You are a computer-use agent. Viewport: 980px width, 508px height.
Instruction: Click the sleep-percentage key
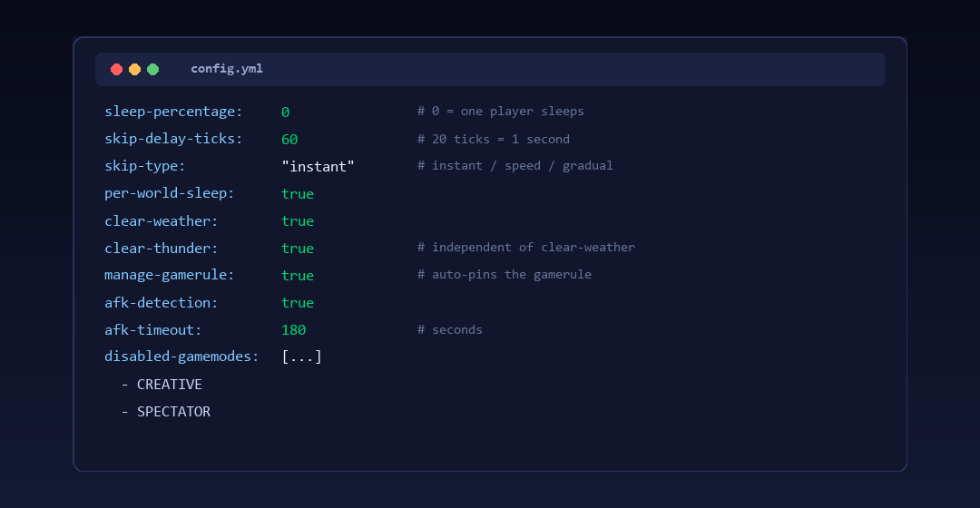(173, 112)
